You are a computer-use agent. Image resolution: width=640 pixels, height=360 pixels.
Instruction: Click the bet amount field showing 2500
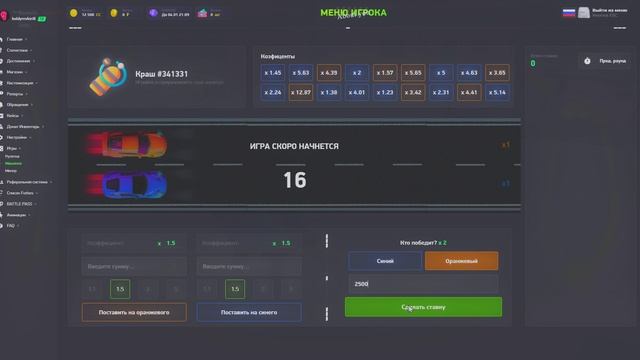(x=423, y=284)
